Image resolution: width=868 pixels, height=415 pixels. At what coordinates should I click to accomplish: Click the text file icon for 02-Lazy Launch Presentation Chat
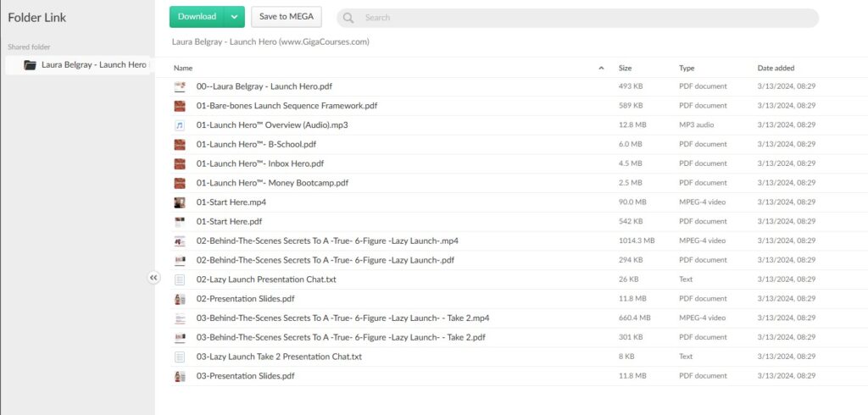tap(180, 279)
